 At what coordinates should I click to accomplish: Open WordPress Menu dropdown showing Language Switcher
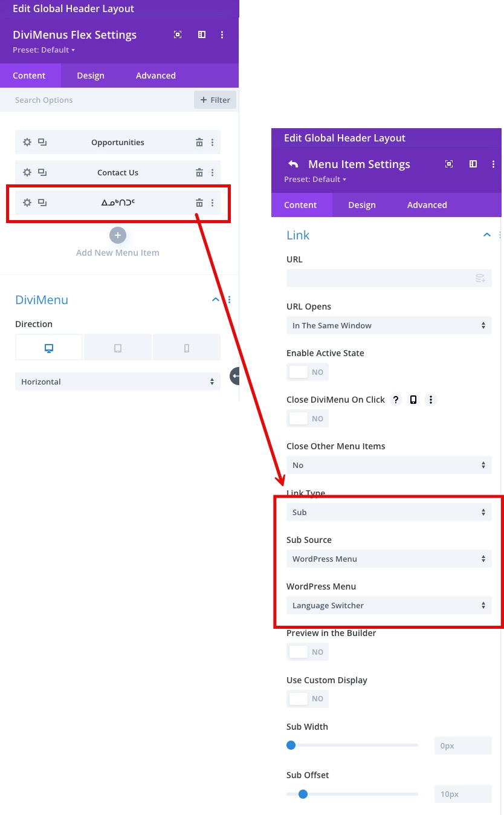389,605
